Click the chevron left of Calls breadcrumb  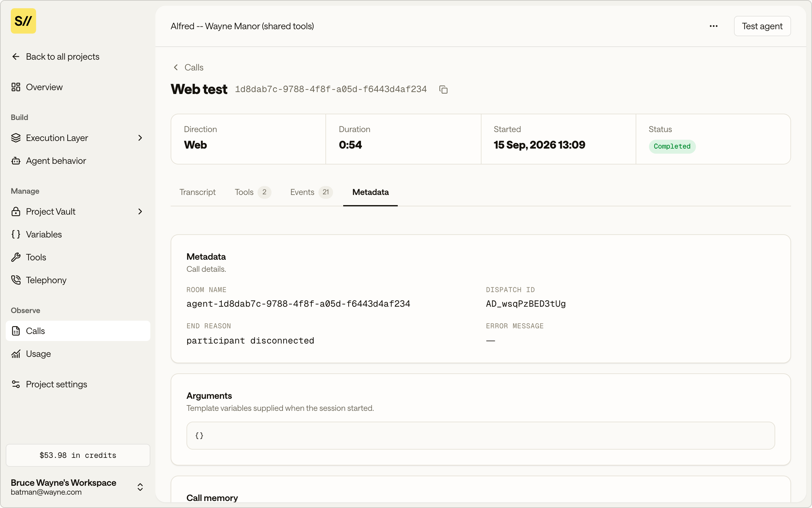[176, 67]
